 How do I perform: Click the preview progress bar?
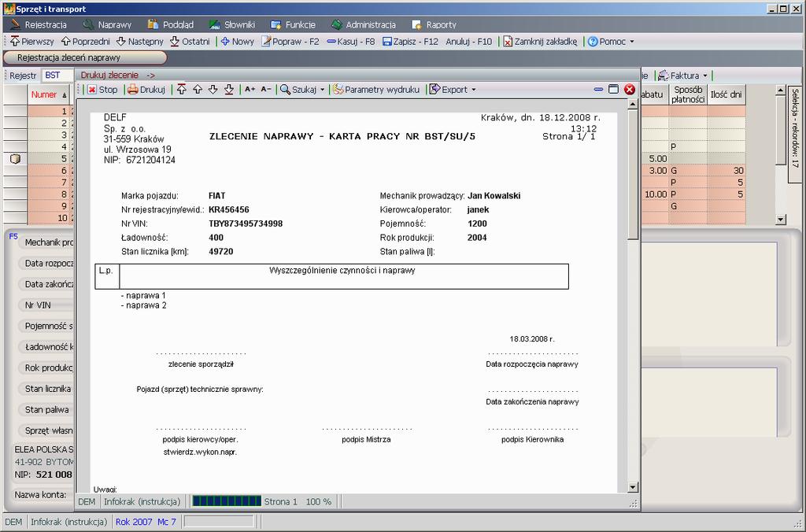click(227, 501)
